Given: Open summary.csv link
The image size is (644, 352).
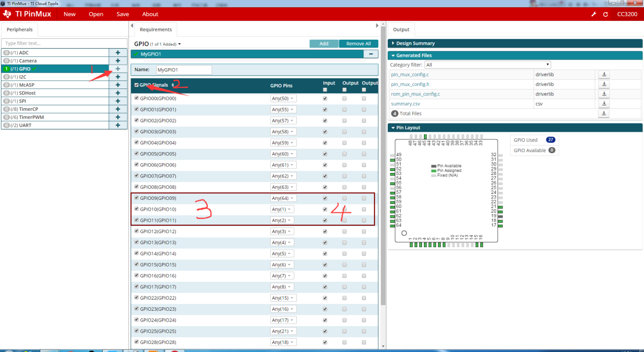Looking at the screenshot, I should click(405, 104).
